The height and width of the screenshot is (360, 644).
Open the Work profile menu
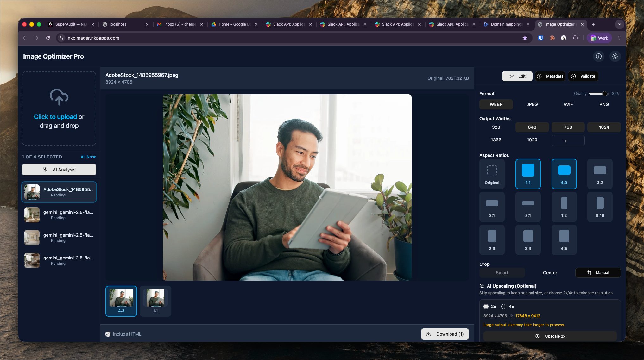tap(599, 38)
